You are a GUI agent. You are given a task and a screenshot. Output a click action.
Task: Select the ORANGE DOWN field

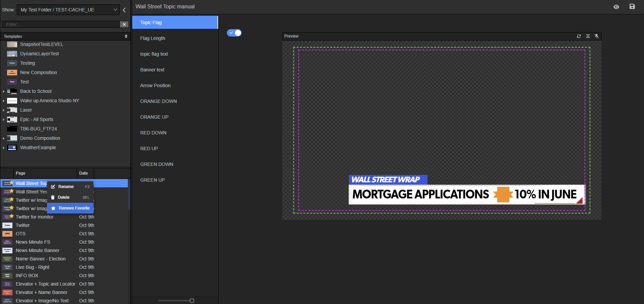(x=158, y=101)
